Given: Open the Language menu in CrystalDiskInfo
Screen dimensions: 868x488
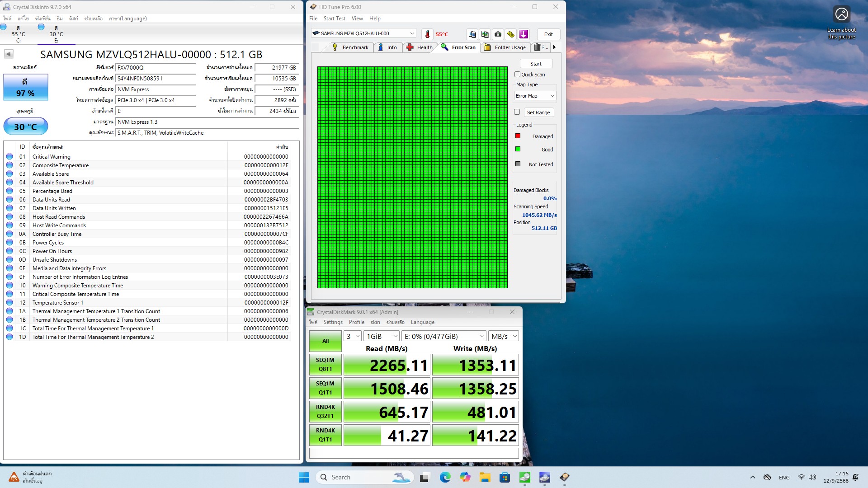Looking at the screenshot, I should pos(127,19).
